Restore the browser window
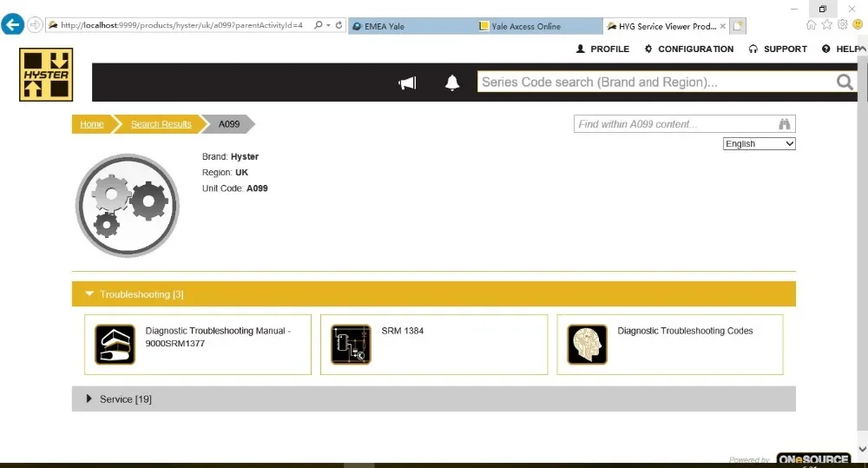The width and height of the screenshot is (868, 468). [x=823, y=9]
